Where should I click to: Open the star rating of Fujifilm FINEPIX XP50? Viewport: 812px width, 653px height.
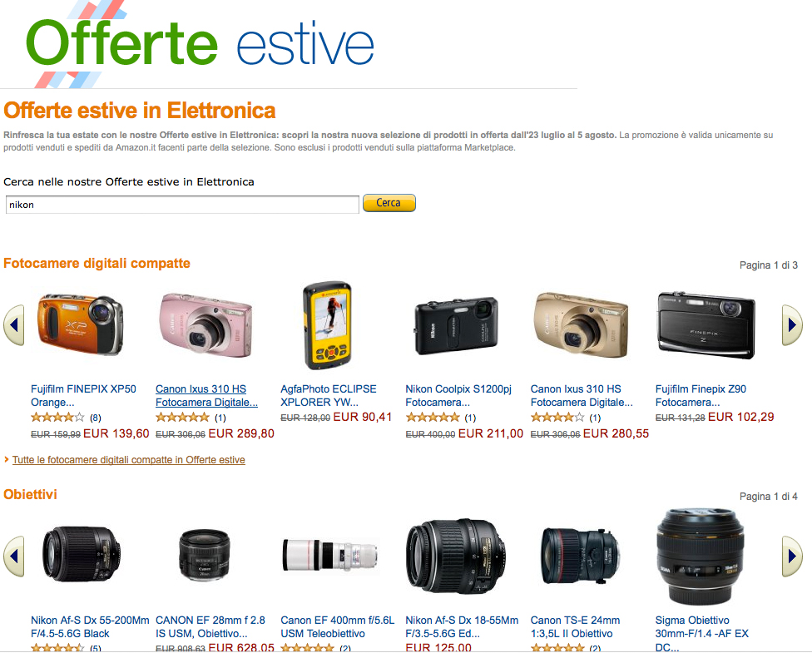[57, 417]
